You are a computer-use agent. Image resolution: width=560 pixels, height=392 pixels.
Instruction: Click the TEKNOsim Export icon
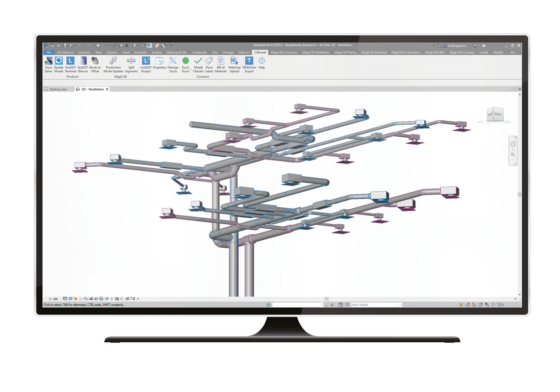click(249, 65)
